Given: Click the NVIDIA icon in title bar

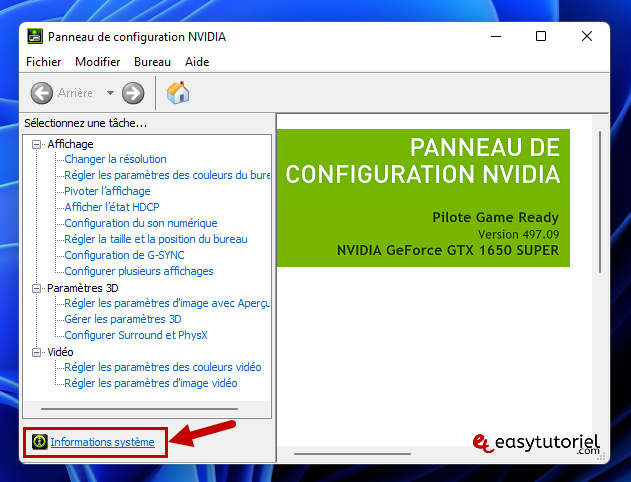Looking at the screenshot, I should coord(35,36).
